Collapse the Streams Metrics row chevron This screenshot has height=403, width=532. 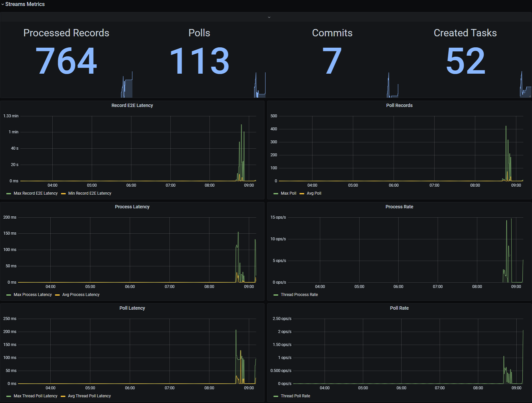[x=3, y=4]
